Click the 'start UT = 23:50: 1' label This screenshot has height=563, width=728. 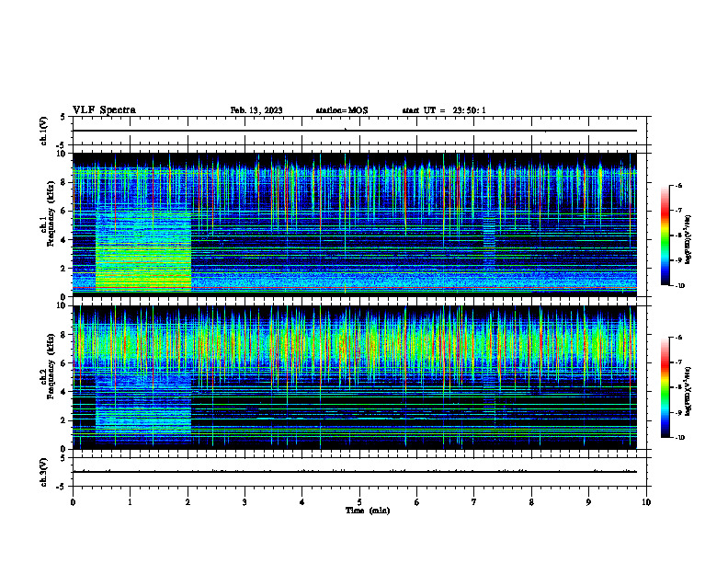(x=444, y=110)
